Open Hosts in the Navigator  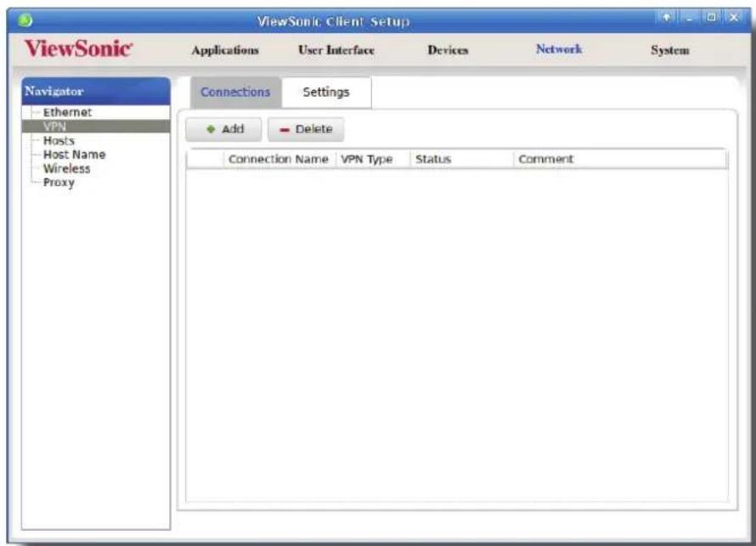[59, 141]
